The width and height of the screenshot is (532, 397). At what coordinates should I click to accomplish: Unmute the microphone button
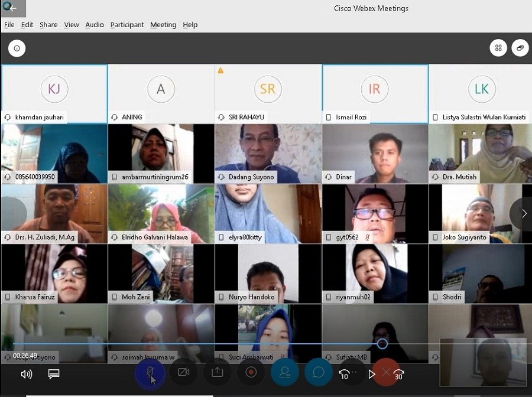[x=150, y=372]
